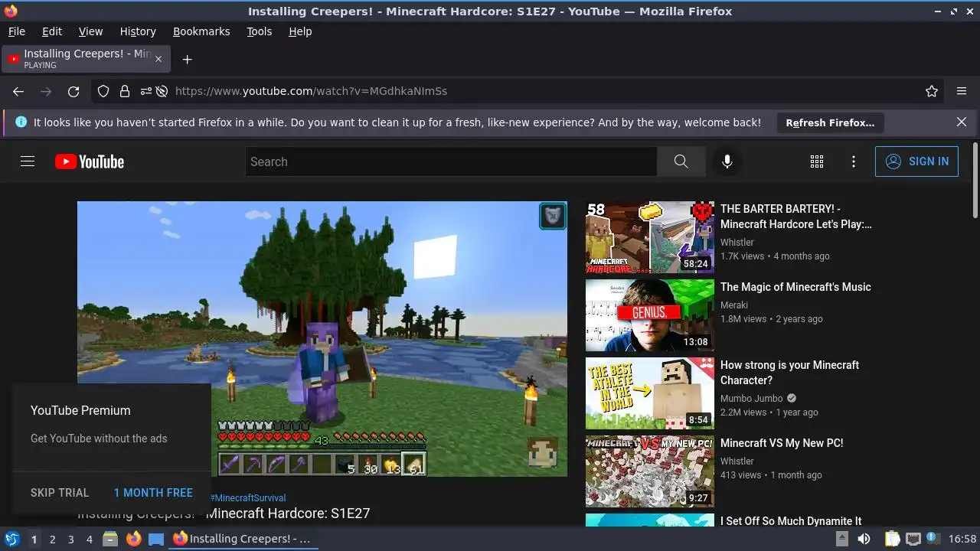Open I Set Off So Much Dynamite video
This screenshot has width=980, height=551.
coord(791,521)
